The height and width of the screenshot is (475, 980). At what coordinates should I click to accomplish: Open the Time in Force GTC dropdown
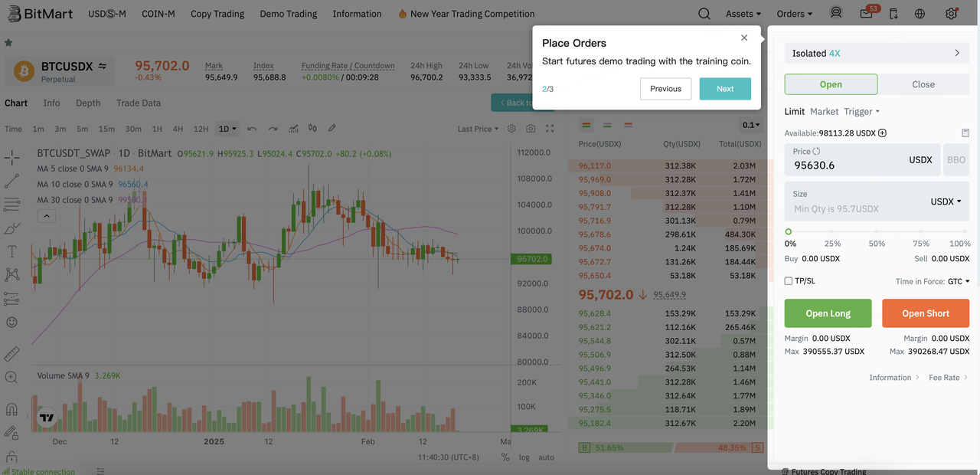[959, 282]
